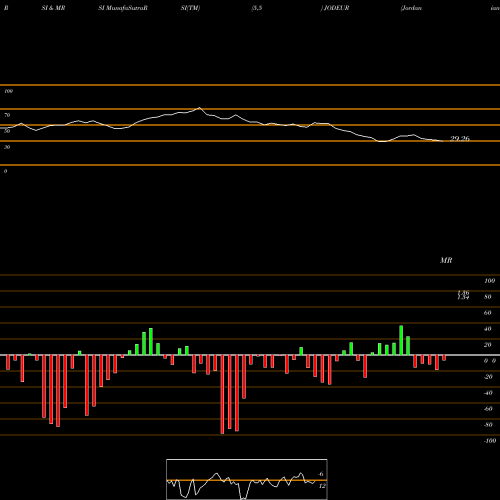This screenshot has width=500, height=500.
Task: Click the MR axis label '0 0'
Action: click(x=490, y=361)
